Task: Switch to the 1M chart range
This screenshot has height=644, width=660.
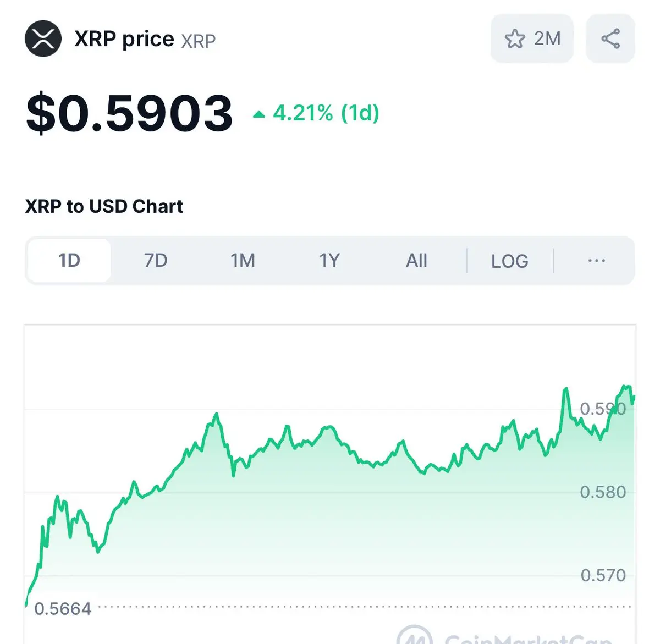Action: pyautogui.click(x=243, y=261)
